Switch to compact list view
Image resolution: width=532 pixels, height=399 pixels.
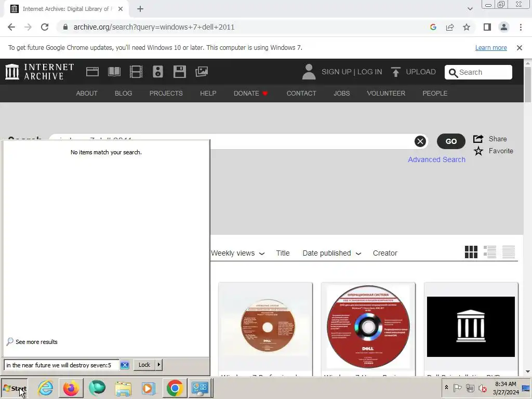tap(508, 252)
